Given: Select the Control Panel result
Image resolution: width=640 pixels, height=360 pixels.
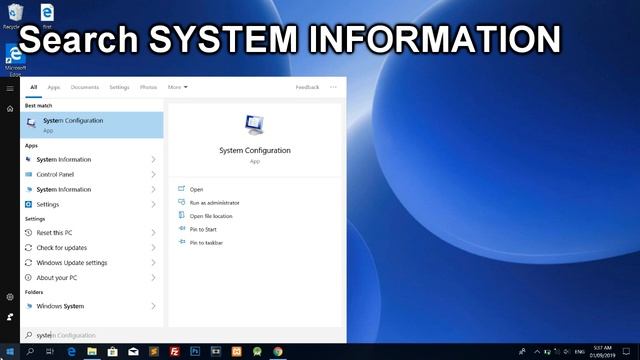Looking at the screenshot, I should 92,174.
